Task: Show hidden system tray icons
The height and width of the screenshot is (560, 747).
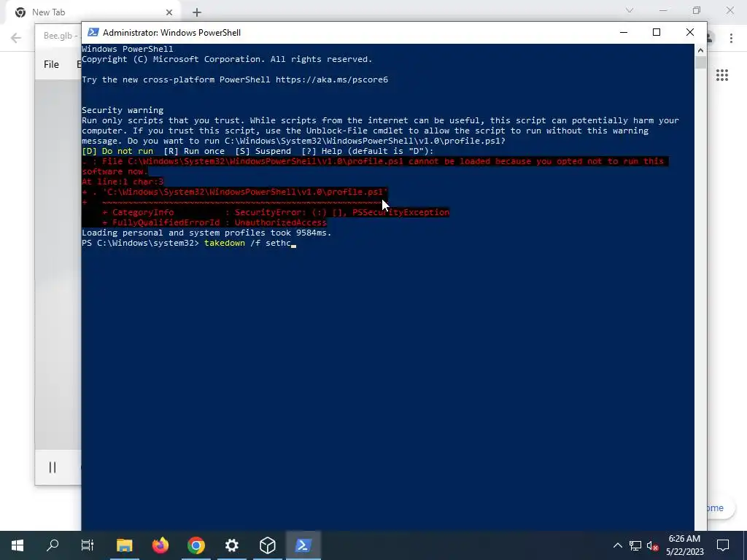Action: [617, 545]
